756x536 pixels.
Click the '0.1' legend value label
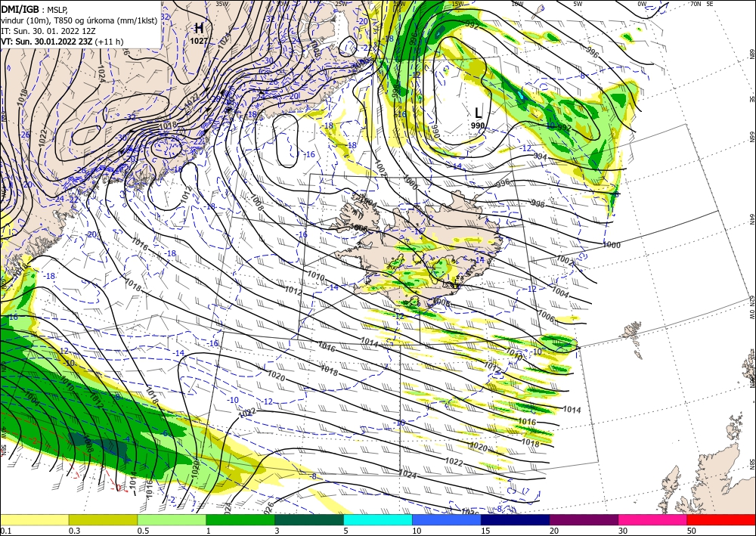click(x=6, y=531)
